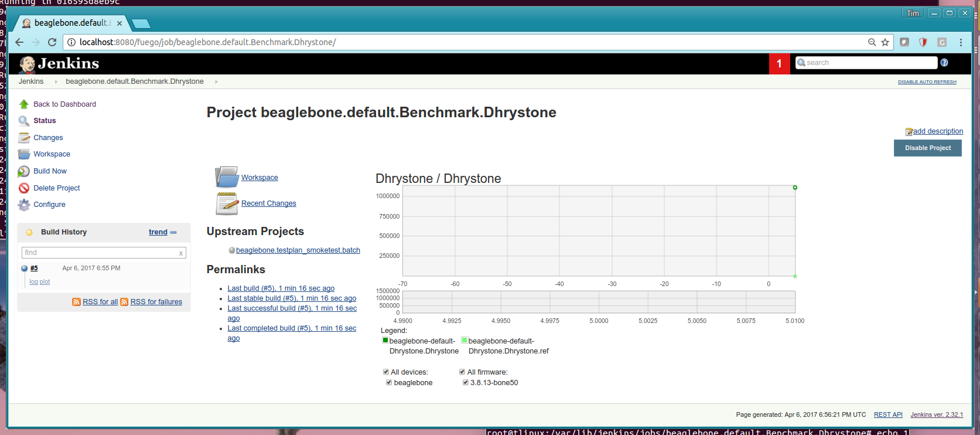The height and width of the screenshot is (435, 980).
Task: Click the Jenkins search input field
Action: point(866,63)
